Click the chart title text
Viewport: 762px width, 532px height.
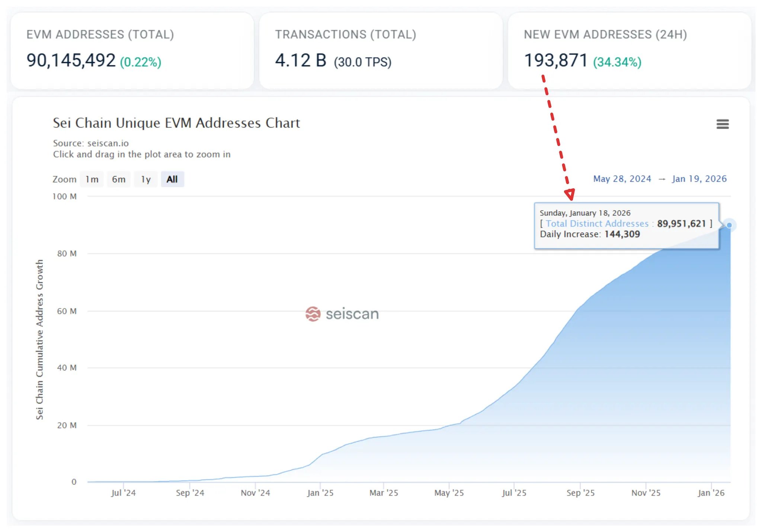coord(176,123)
